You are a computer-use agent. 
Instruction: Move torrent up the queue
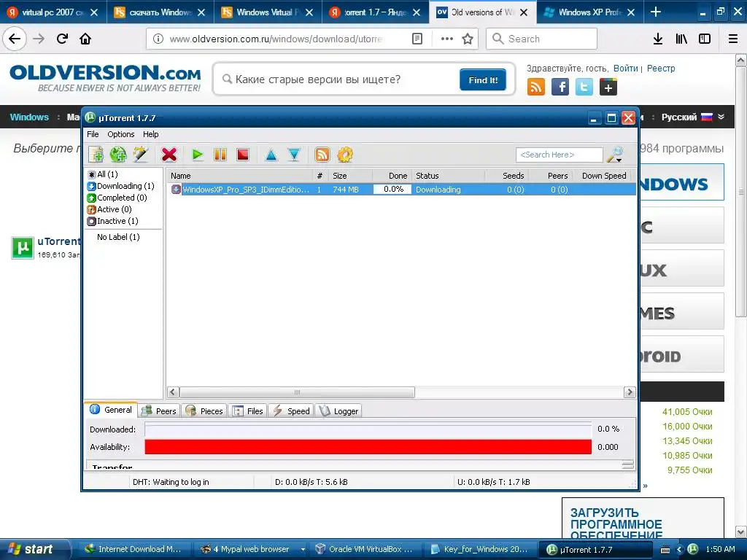pos(271,155)
